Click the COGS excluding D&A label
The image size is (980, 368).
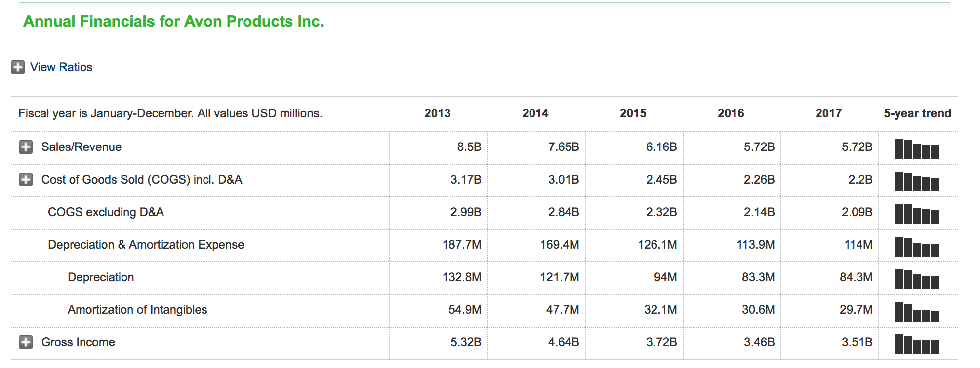106,212
